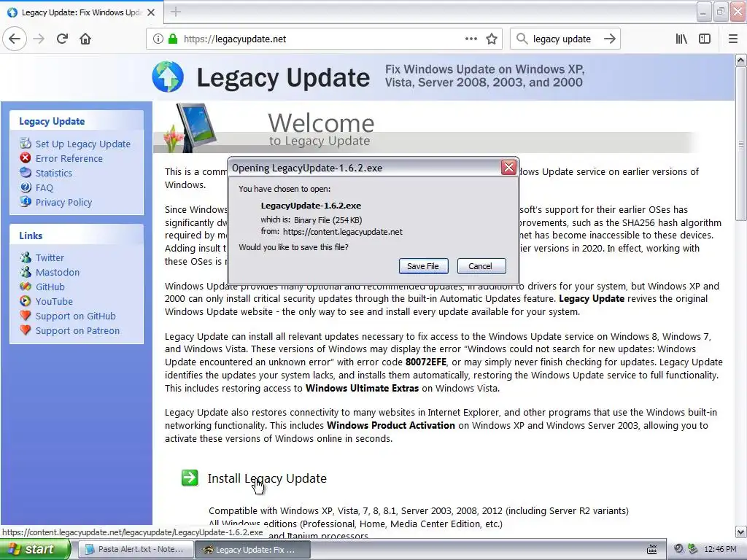The width and height of the screenshot is (747, 560).
Task: Cancel the LegacyUpdate download dialog
Action: pyautogui.click(x=480, y=266)
